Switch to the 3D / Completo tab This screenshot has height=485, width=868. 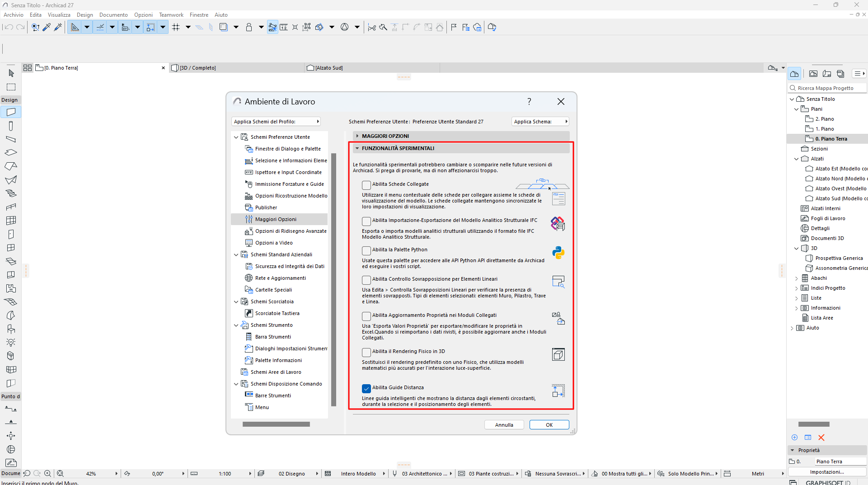pyautogui.click(x=237, y=68)
